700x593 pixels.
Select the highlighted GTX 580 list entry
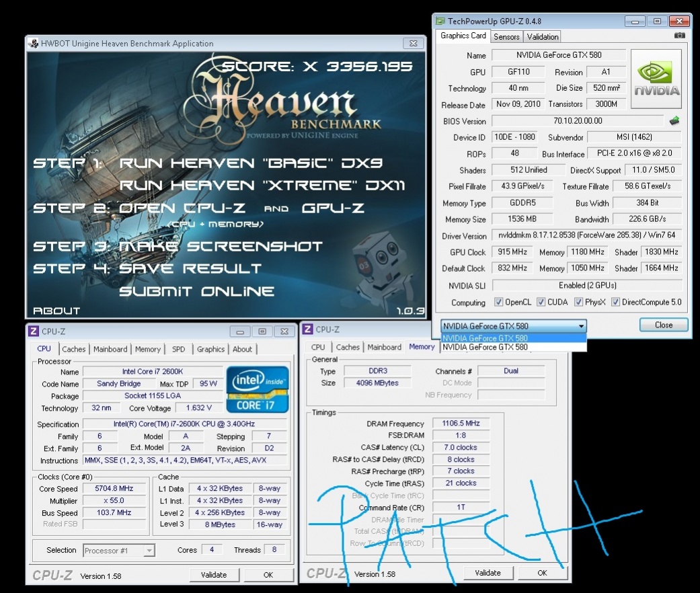pyautogui.click(x=514, y=338)
